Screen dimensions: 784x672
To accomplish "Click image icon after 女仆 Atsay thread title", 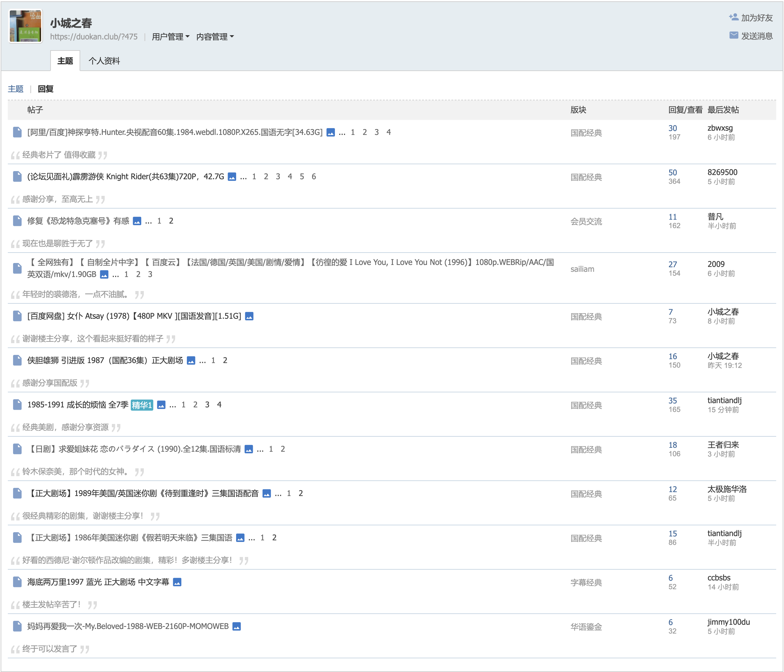I will point(249,316).
